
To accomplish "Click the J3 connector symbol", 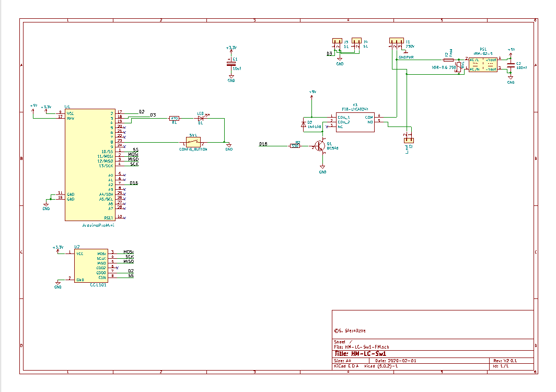I will coord(337,41).
